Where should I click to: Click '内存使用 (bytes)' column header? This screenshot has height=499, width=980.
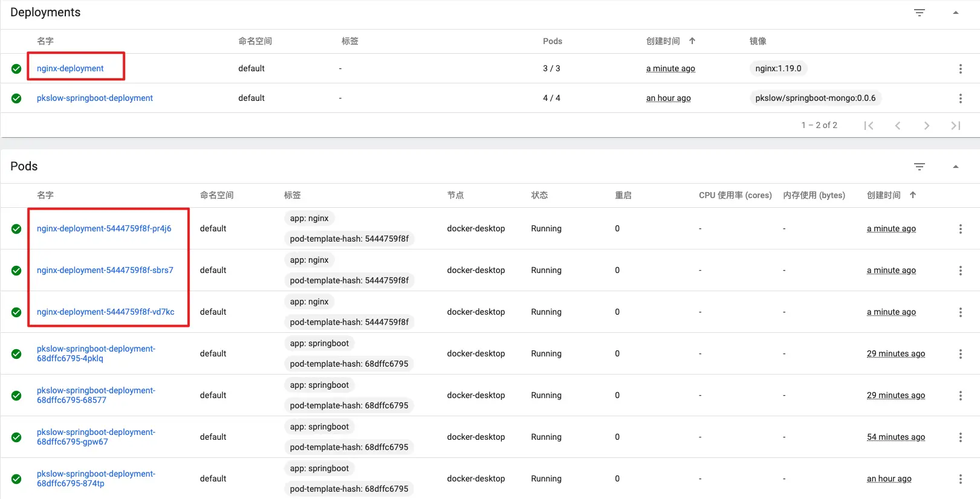coord(814,195)
